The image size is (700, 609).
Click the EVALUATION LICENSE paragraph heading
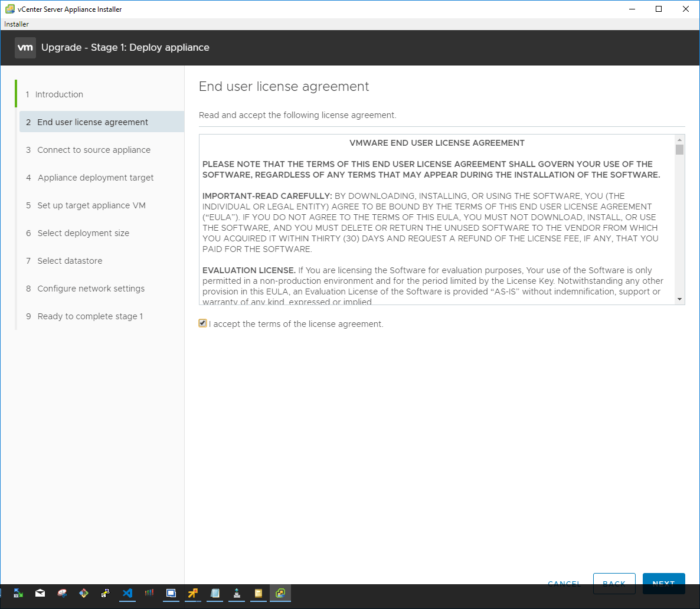[x=248, y=270]
